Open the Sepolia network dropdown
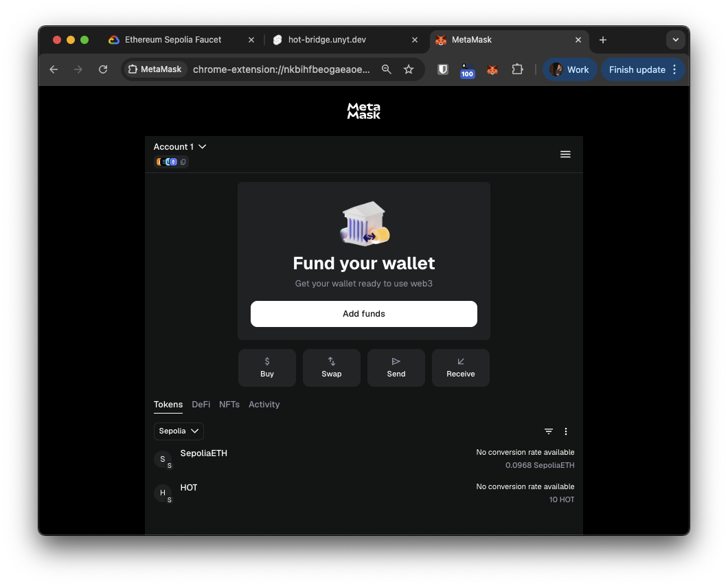This screenshot has width=728, height=586. click(x=178, y=431)
